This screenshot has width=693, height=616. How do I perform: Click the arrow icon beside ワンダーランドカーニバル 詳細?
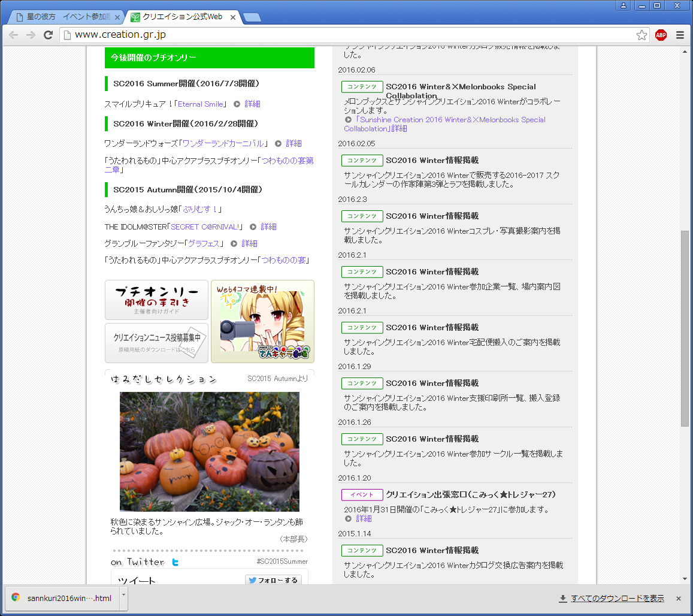(279, 143)
